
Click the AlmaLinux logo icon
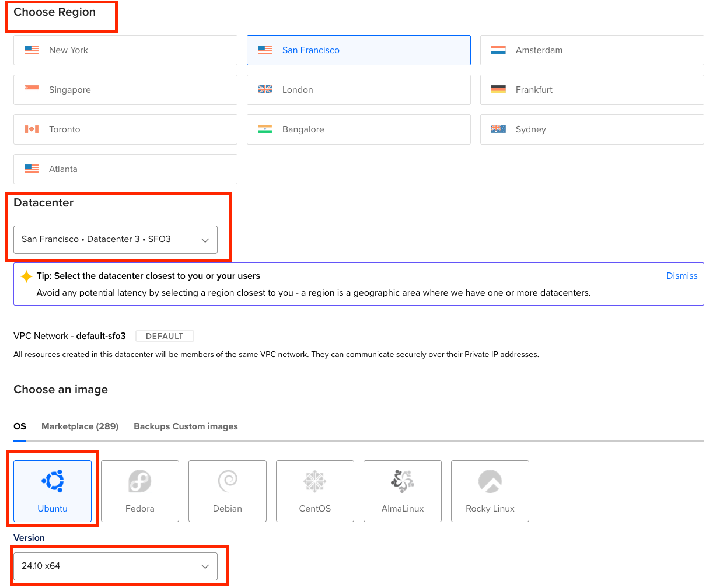[403, 481]
